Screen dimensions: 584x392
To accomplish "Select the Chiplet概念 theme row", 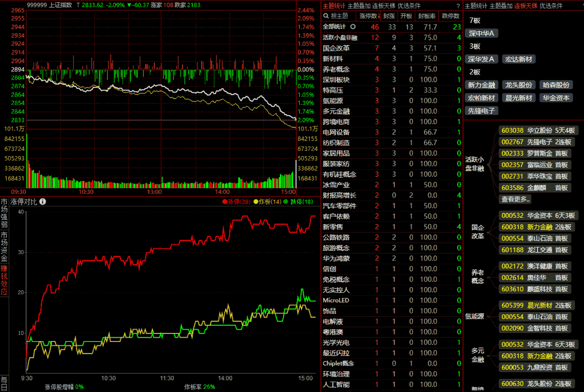I will (x=392, y=363).
